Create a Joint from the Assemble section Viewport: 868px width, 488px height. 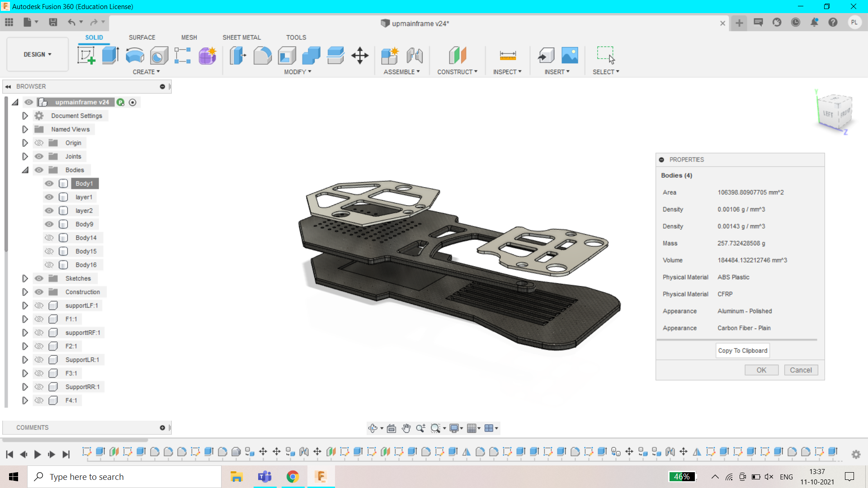click(415, 55)
